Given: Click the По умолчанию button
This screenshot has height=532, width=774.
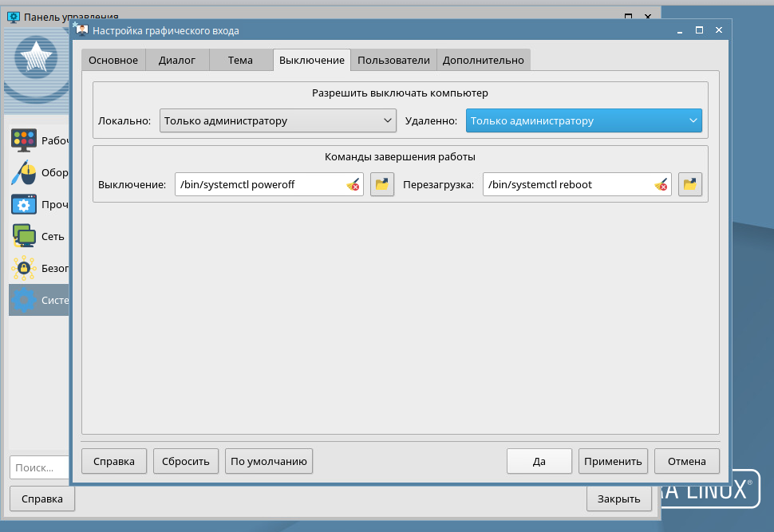Looking at the screenshot, I should pyautogui.click(x=269, y=461).
